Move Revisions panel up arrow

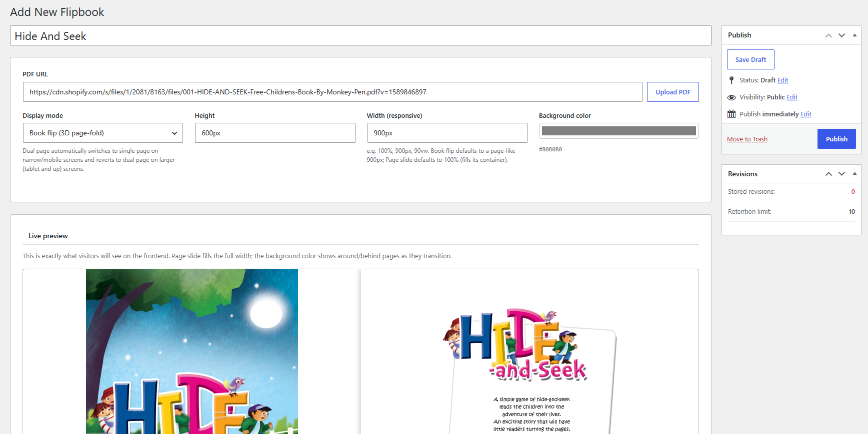click(828, 174)
